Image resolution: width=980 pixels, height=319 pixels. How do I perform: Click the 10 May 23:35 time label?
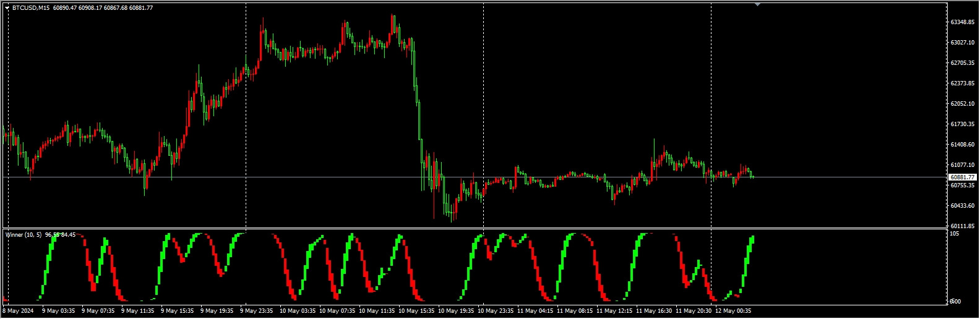pyautogui.click(x=496, y=311)
